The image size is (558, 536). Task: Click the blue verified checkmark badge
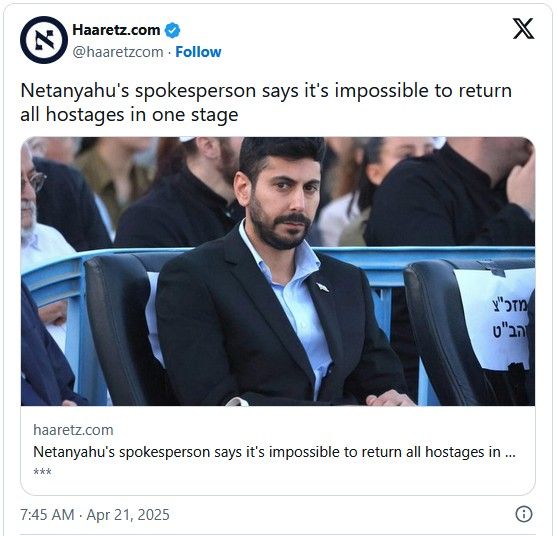click(x=172, y=30)
